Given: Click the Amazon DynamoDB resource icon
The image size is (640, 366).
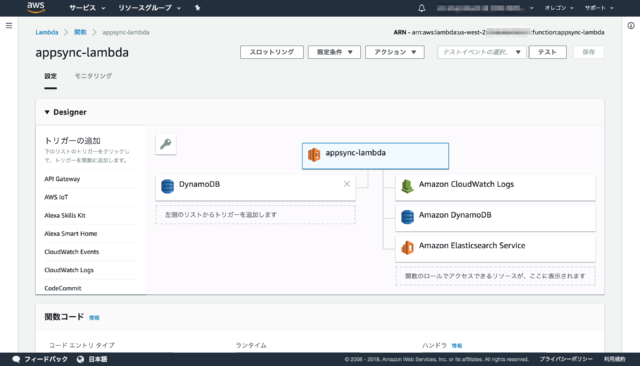Looking at the screenshot, I should click(407, 217).
